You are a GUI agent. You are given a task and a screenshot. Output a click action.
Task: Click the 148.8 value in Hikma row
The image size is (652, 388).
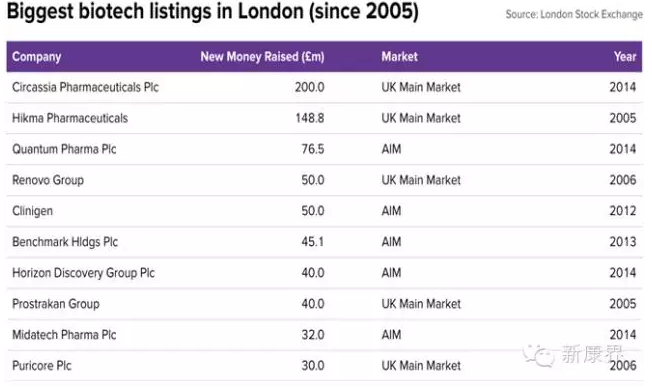(310, 118)
